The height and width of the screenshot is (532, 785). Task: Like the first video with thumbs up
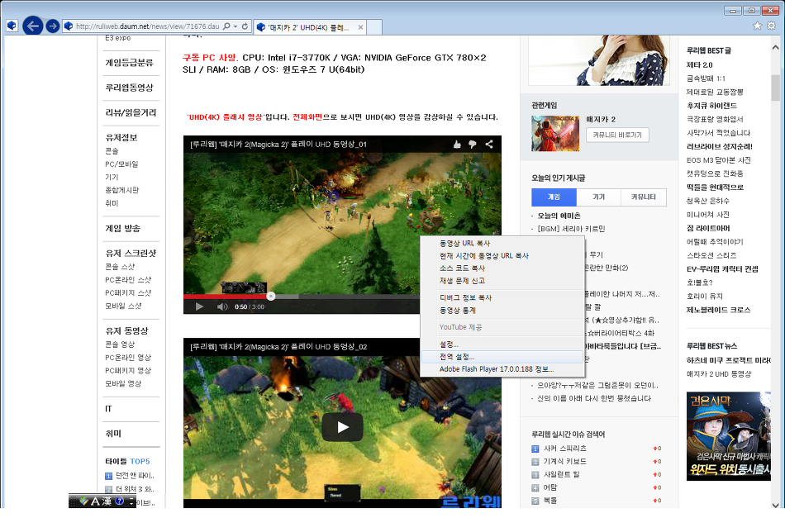457,144
